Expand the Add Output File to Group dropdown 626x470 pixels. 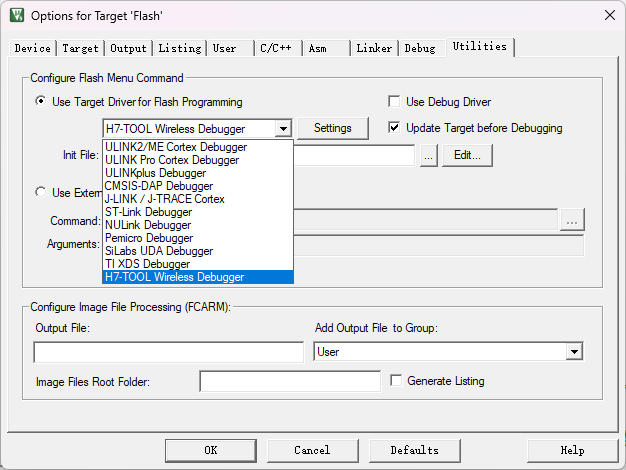(x=574, y=352)
